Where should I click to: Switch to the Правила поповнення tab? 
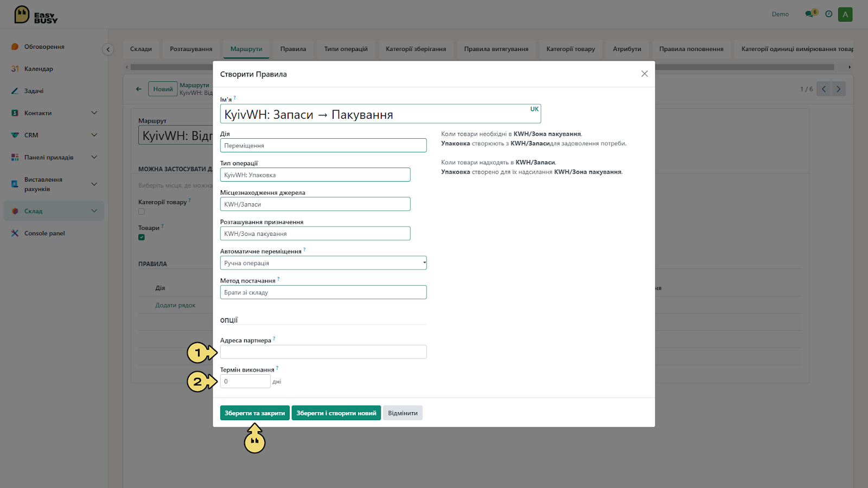pos(691,49)
